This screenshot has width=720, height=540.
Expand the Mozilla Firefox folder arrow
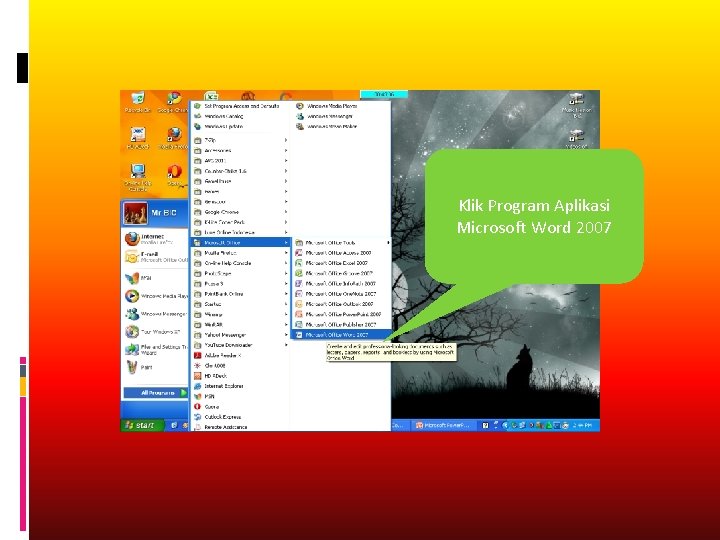[x=286, y=253]
